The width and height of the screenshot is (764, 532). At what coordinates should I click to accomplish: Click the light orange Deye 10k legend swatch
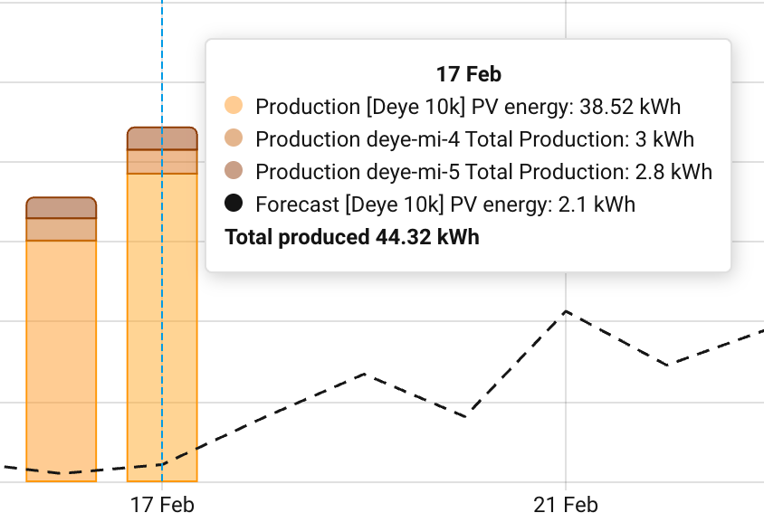pos(234,107)
